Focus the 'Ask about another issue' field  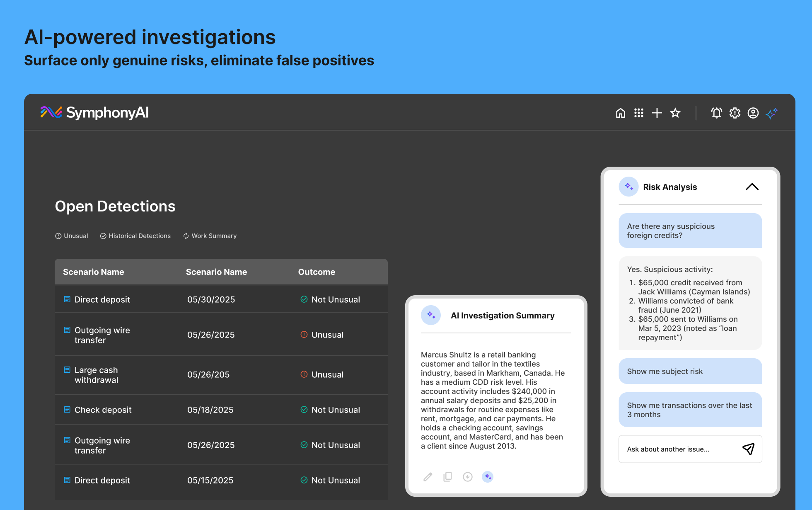[679, 449]
